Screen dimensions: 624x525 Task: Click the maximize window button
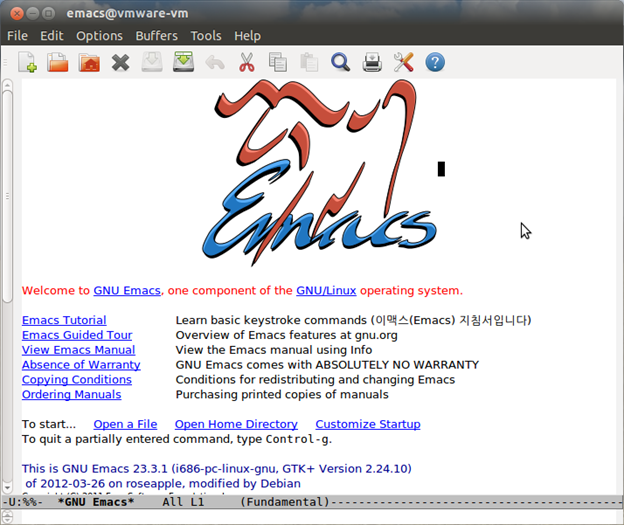click(48, 14)
